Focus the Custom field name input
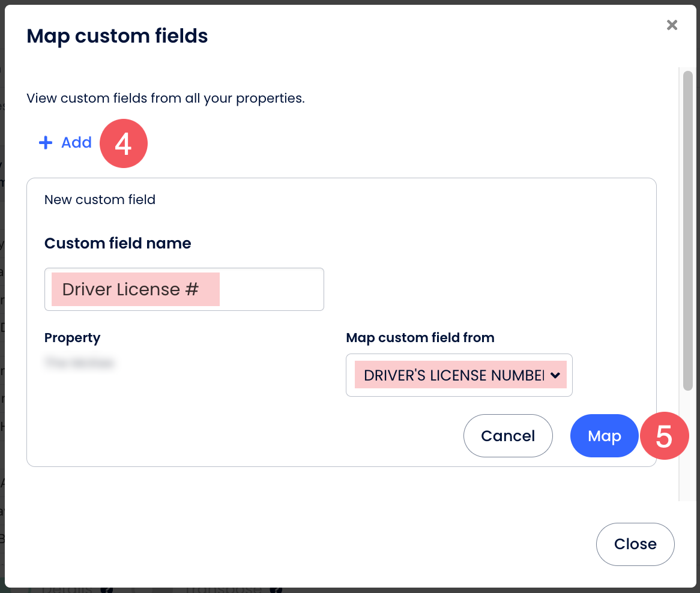 184,289
